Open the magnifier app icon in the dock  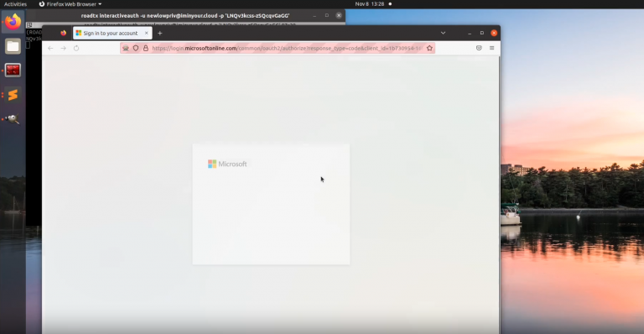click(13, 119)
